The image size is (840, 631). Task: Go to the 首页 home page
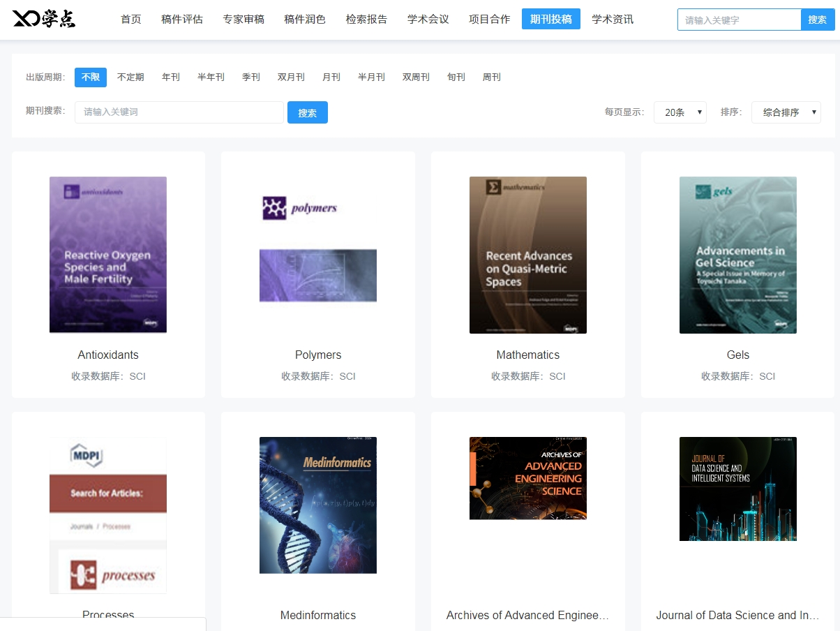click(130, 20)
